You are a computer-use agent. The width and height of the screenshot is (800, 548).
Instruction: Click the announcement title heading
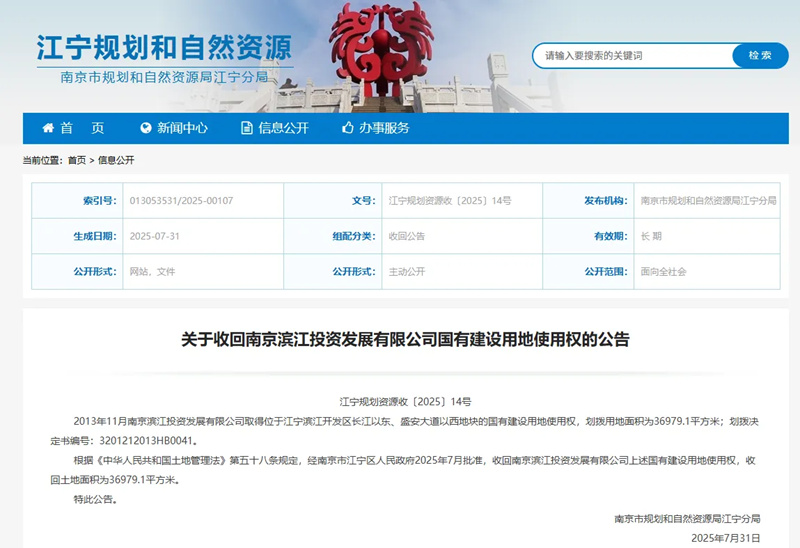click(405, 339)
